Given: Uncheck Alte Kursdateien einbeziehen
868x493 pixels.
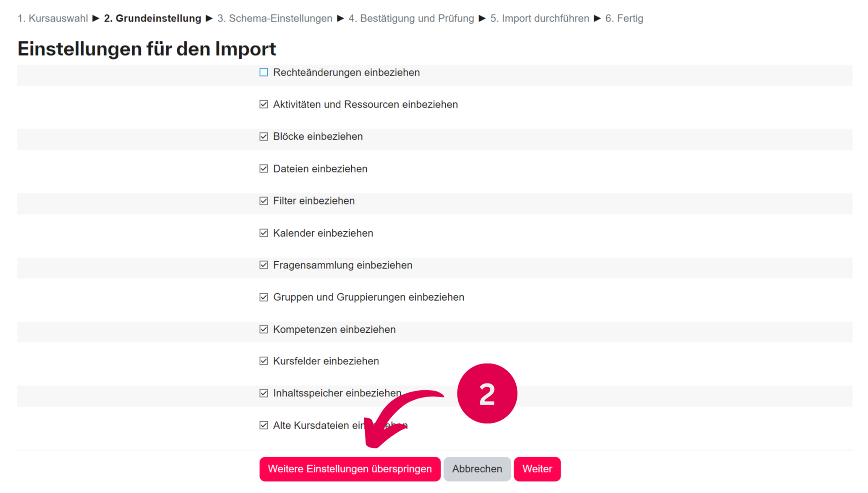Looking at the screenshot, I should tap(264, 425).
